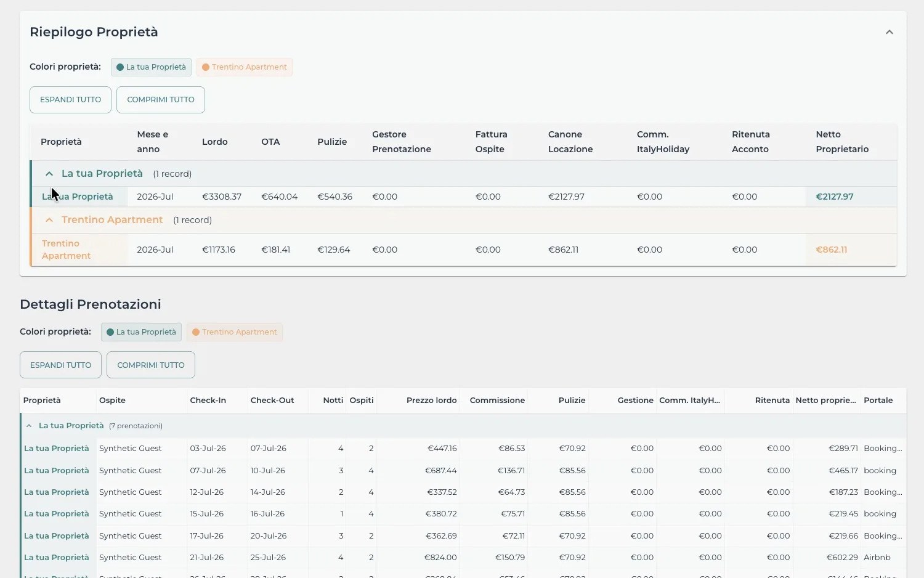Click check-out date 20-Jul-26
This screenshot has height=578, width=924.
click(x=268, y=536)
